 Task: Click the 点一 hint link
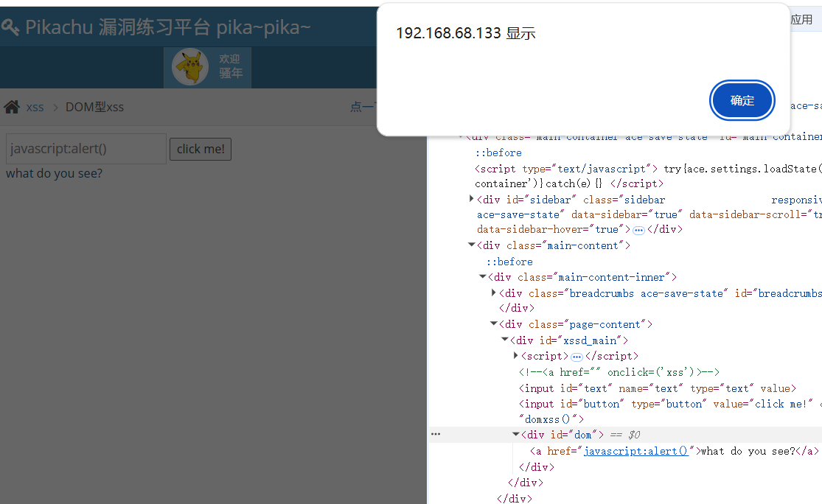tap(363, 107)
